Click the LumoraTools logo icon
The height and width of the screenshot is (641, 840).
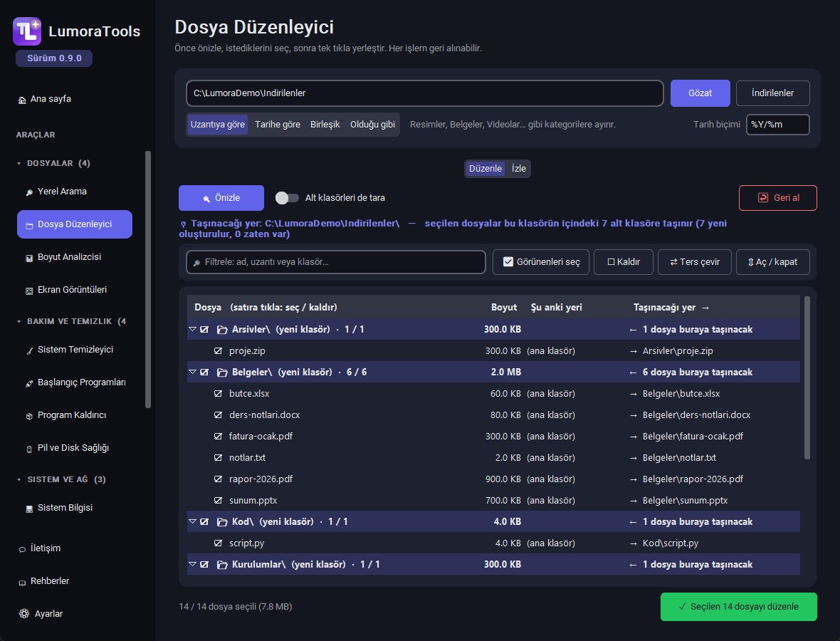(27, 31)
